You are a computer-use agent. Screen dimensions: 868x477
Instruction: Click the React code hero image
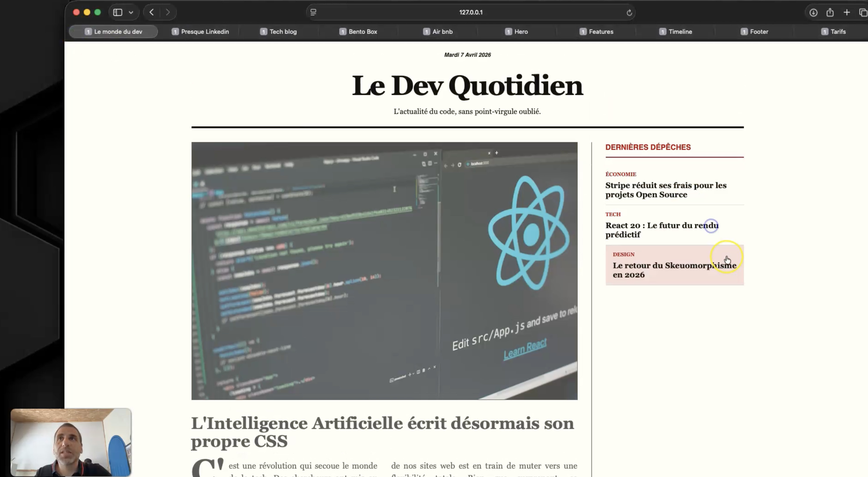point(384,271)
